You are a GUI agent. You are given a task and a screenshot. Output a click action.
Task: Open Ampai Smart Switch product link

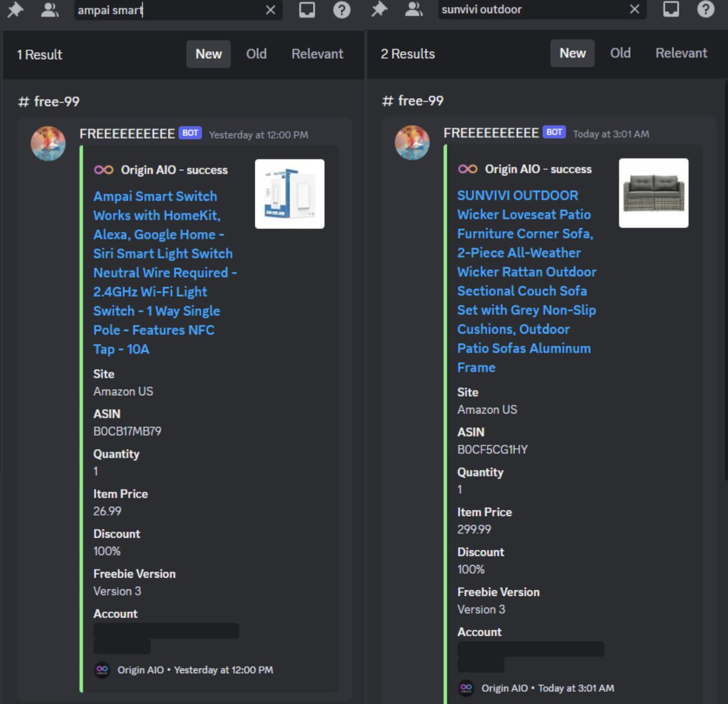click(x=164, y=273)
